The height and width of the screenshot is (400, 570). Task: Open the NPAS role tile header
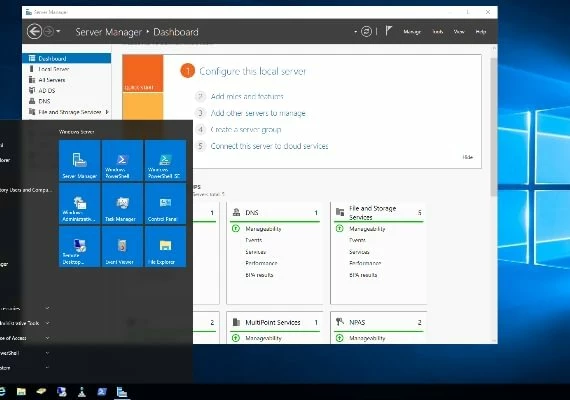coord(378,323)
